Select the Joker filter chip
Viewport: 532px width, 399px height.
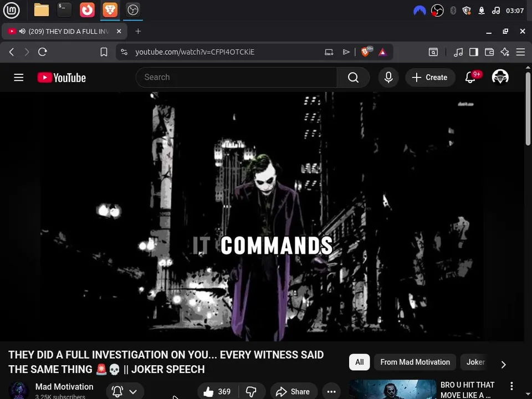[475, 362]
